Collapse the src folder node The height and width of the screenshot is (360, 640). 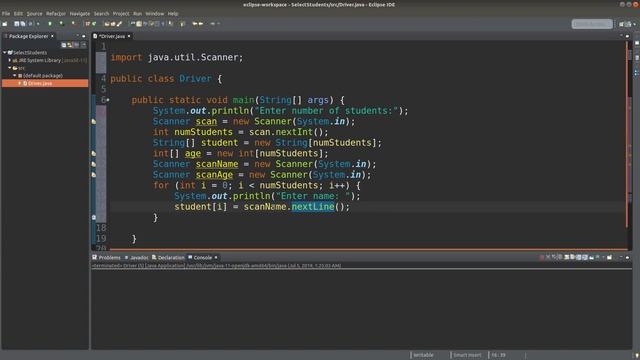point(10,68)
